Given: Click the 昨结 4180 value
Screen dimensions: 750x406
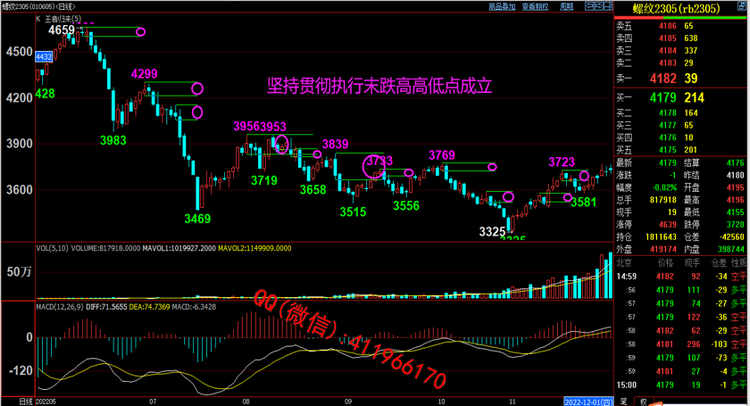Looking at the screenshot, I should point(736,176).
